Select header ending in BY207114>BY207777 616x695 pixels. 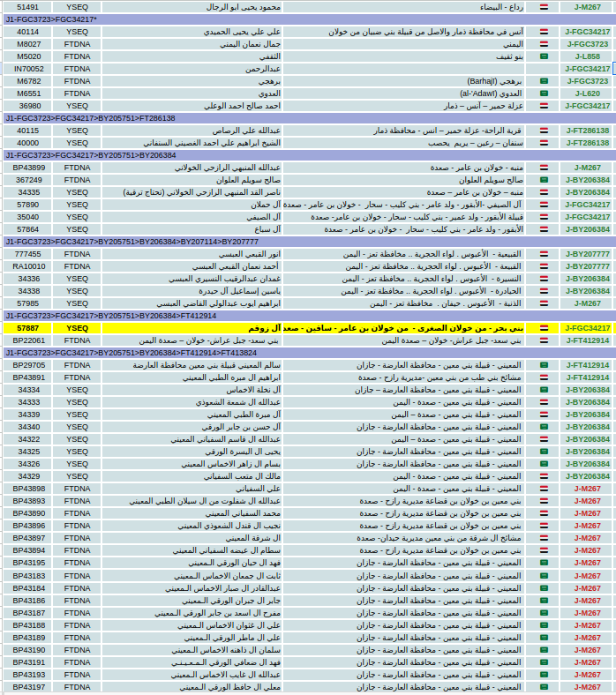point(309,242)
